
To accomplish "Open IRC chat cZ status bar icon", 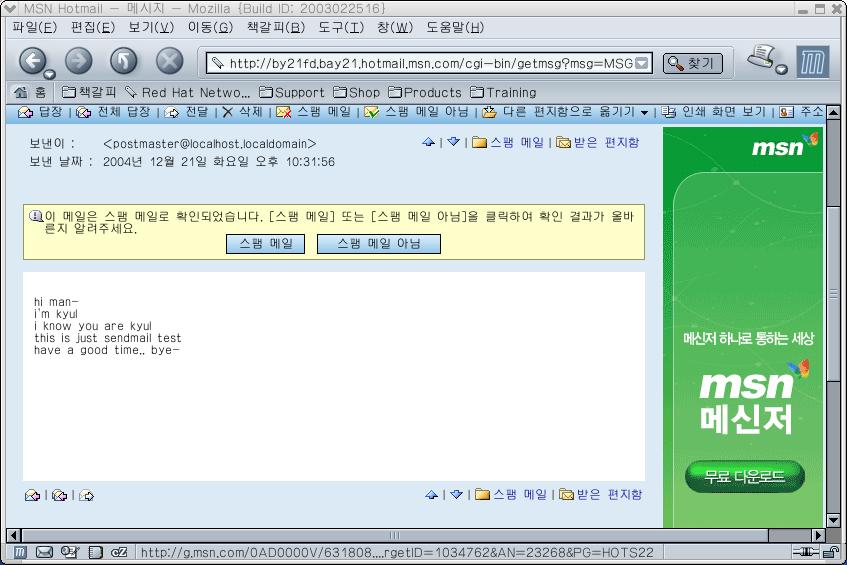I will (119, 552).
